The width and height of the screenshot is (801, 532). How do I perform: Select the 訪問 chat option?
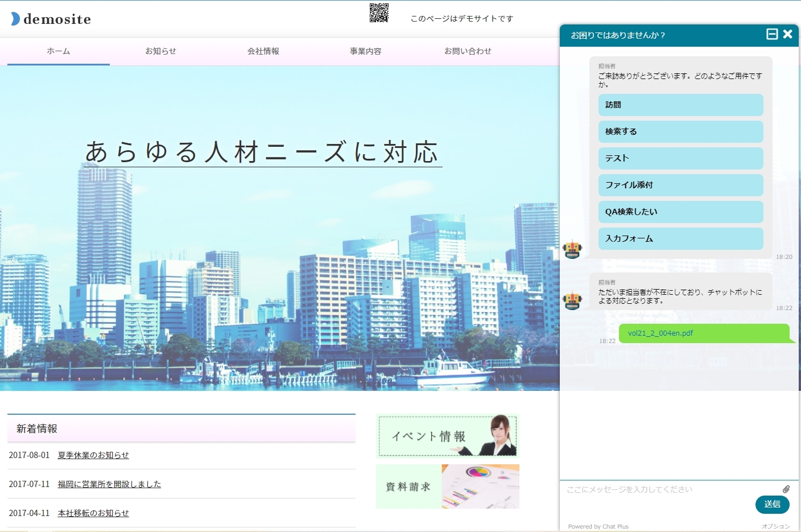pyautogui.click(x=680, y=105)
